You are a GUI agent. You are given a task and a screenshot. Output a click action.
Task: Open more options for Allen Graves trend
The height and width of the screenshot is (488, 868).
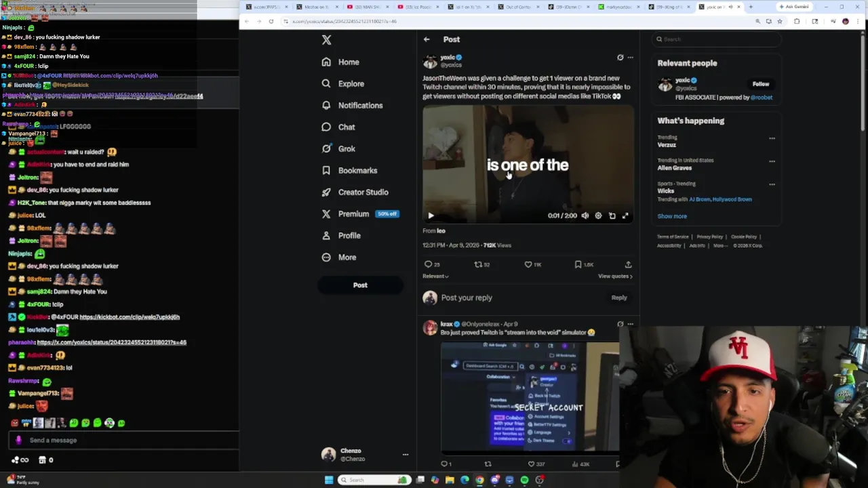(772, 161)
